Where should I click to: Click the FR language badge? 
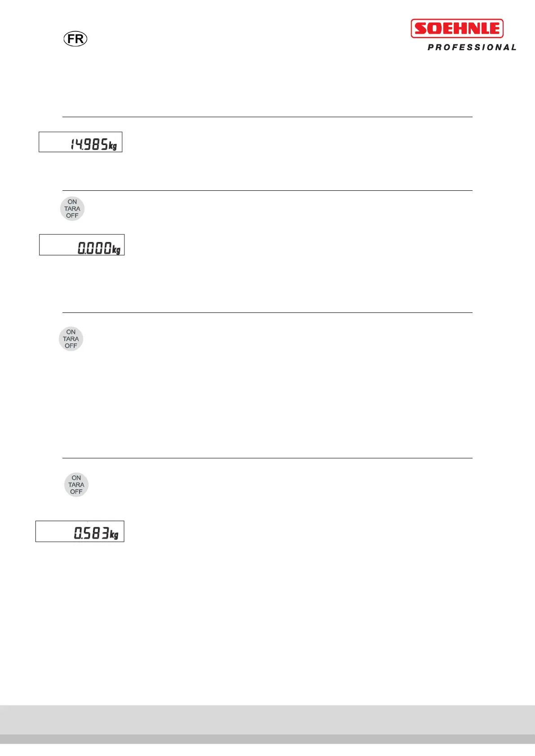click(75, 39)
